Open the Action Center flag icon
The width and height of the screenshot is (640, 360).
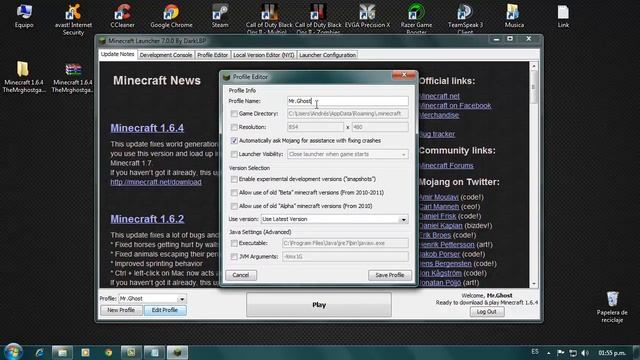tap(561, 353)
